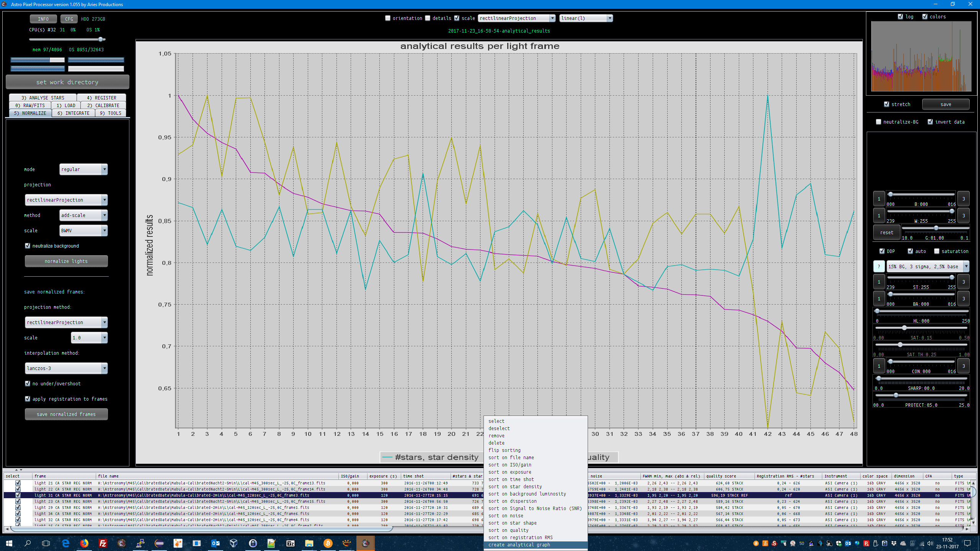
Task: Toggle the neutralize background checkbox
Action: (x=28, y=246)
